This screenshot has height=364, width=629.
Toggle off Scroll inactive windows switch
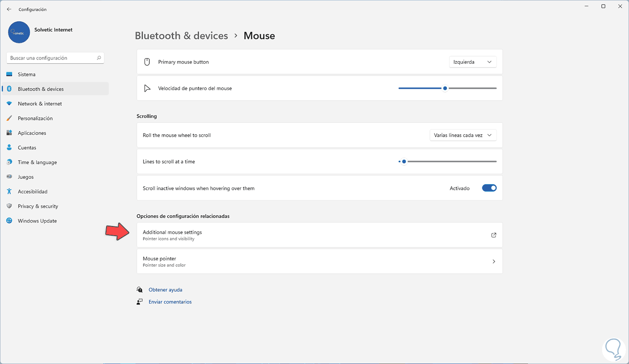pyautogui.click(x=489, y=188)
